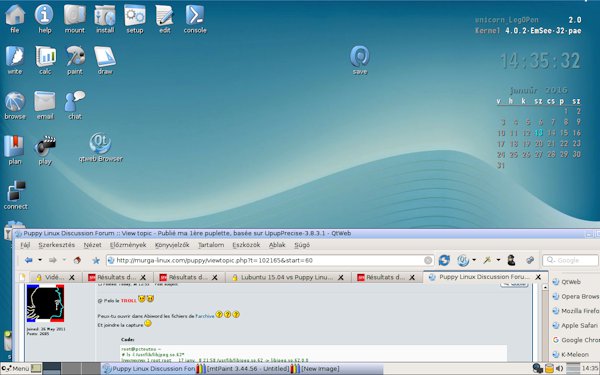The width and height of the screenshot is (600, 375).
Task: Open the email desktop icon
Action: [45, 105]
